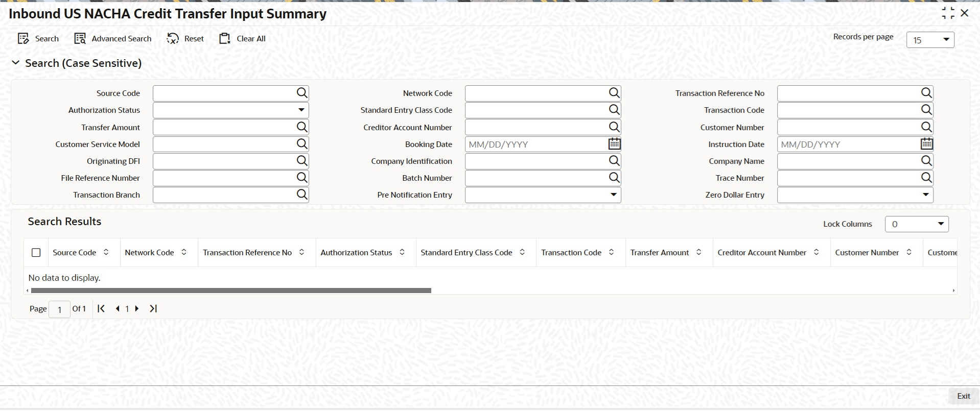Open lookup for Transfer Amount field
The width and height of the screenshot is (980, 411).
(x=302, y=127)
